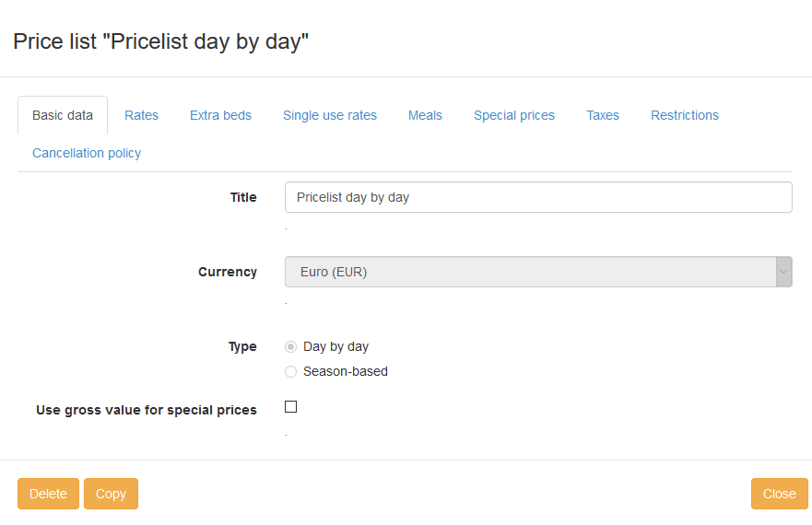812x525 pixels.
Task: Copy this price list
Action: pos(111,494)
